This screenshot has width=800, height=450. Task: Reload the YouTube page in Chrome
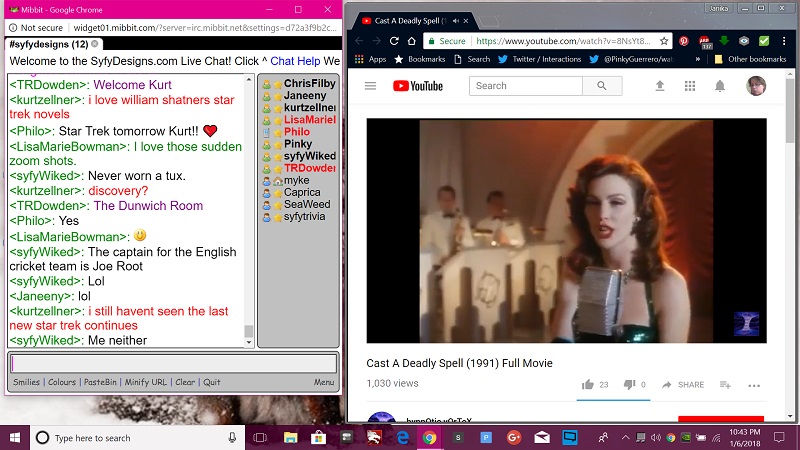tap(394, 41)
